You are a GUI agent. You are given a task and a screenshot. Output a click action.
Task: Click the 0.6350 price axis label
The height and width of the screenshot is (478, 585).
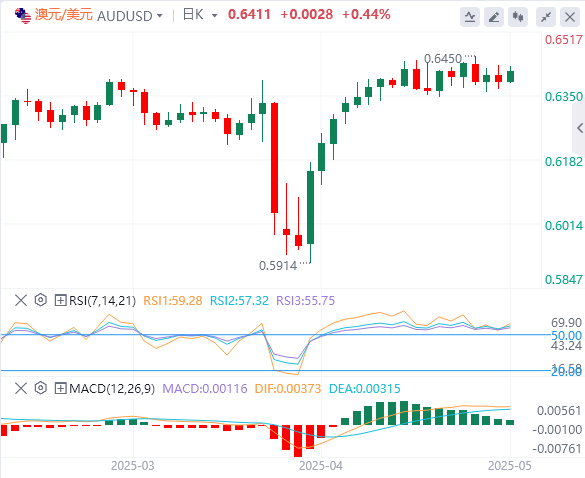point(564,97)
